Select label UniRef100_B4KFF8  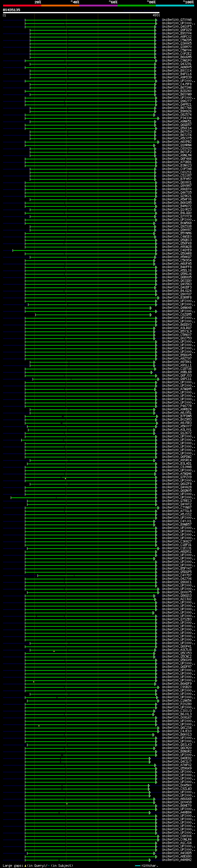coord(177,267)
